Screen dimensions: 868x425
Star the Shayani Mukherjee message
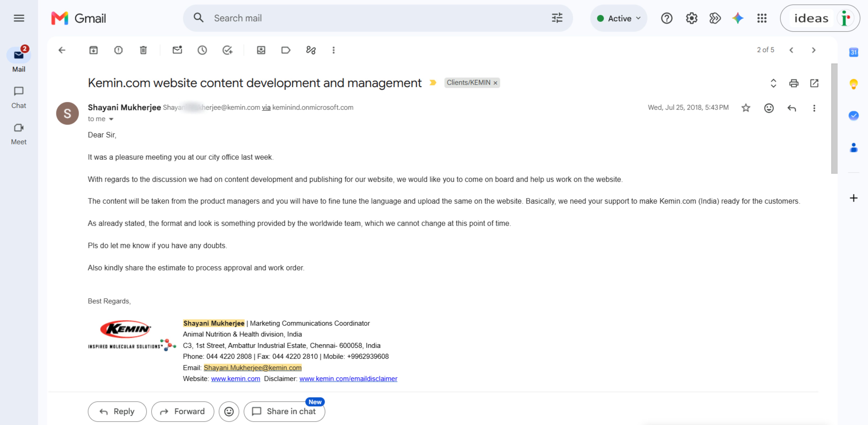(746, 108)
